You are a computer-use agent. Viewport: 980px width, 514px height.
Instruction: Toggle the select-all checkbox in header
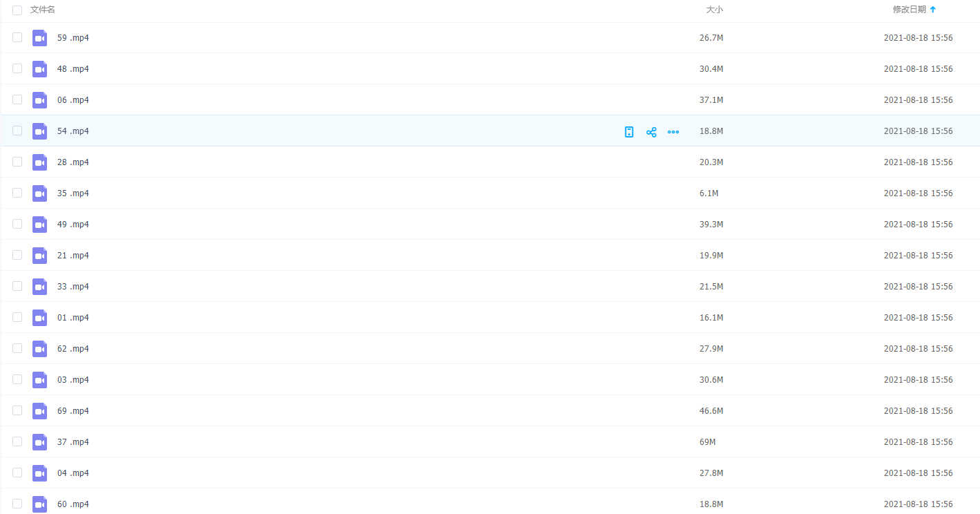click(x=17, y=10)
